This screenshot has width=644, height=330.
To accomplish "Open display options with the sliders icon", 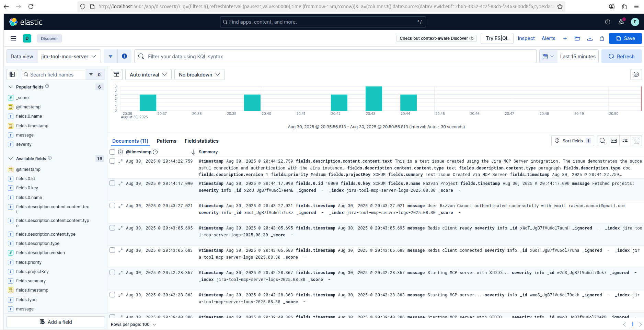I will pos(625,141).
